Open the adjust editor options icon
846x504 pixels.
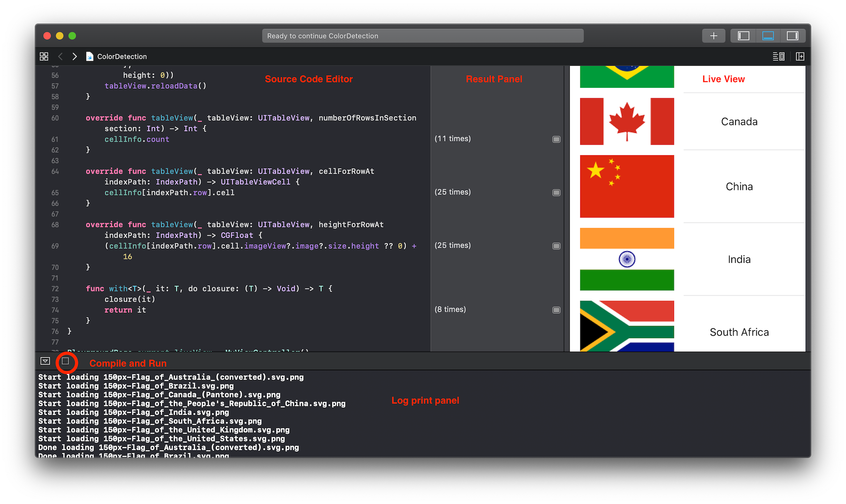(778, 56)
